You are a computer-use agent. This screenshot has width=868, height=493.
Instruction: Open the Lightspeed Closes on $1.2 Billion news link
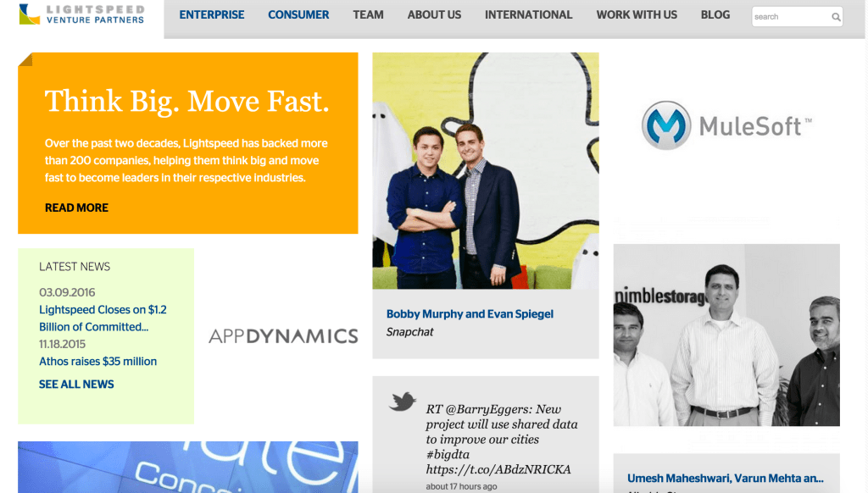[103, 319]
